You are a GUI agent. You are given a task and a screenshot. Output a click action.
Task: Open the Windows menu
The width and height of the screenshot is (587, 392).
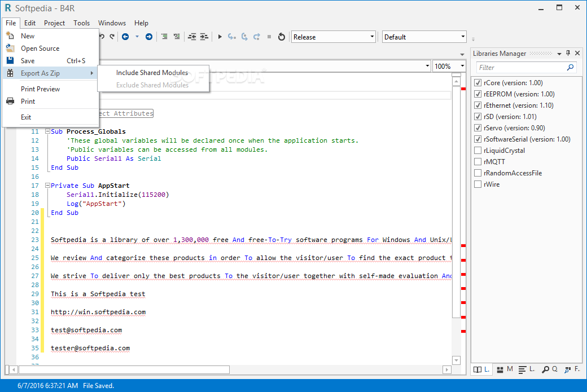[112, 23]
